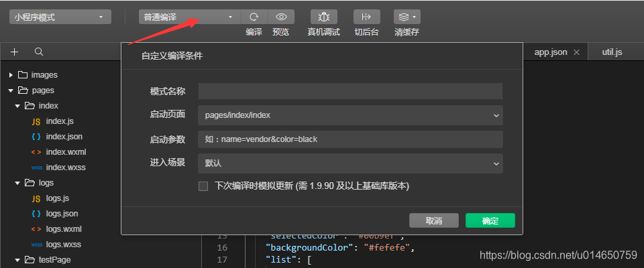This screenshot has width=644, height=268.
Task: Open index.wxml in the tree
Action: (x=66, y=152)
